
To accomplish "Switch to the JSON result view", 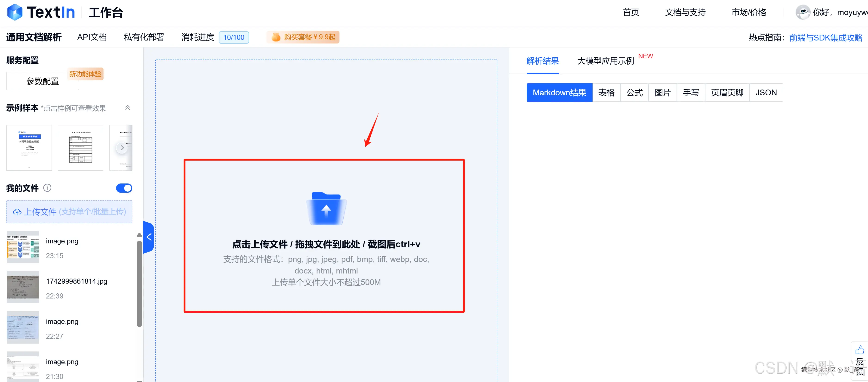I will 766,92.
